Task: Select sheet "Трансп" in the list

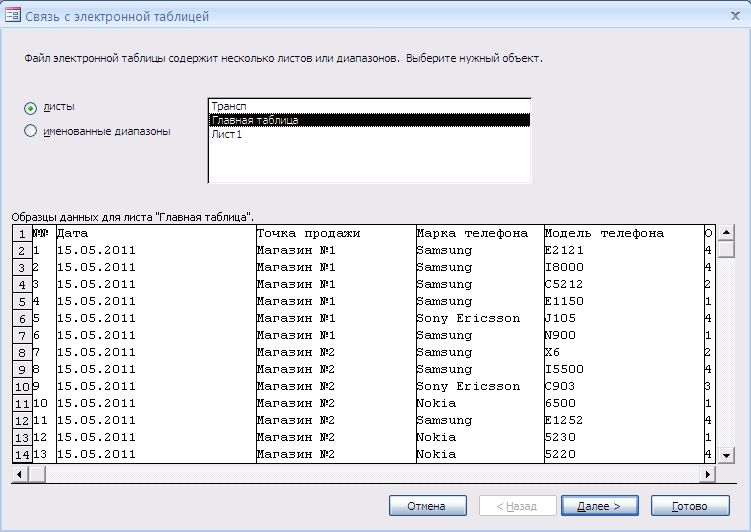Action: 369,106
